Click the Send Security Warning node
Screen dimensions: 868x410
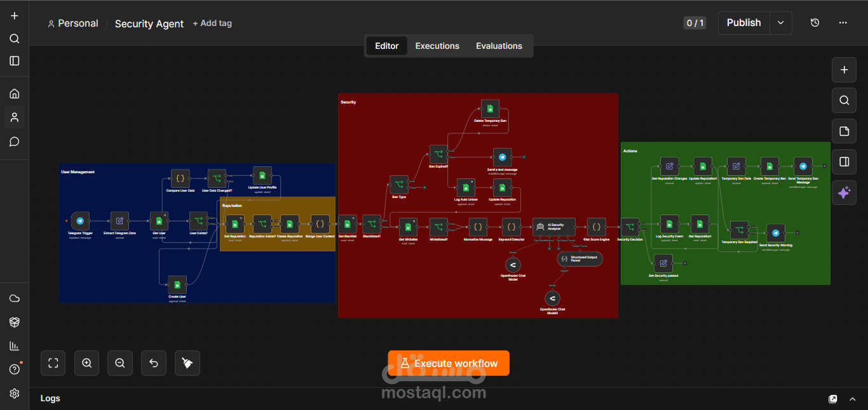(x=775, y=234)
